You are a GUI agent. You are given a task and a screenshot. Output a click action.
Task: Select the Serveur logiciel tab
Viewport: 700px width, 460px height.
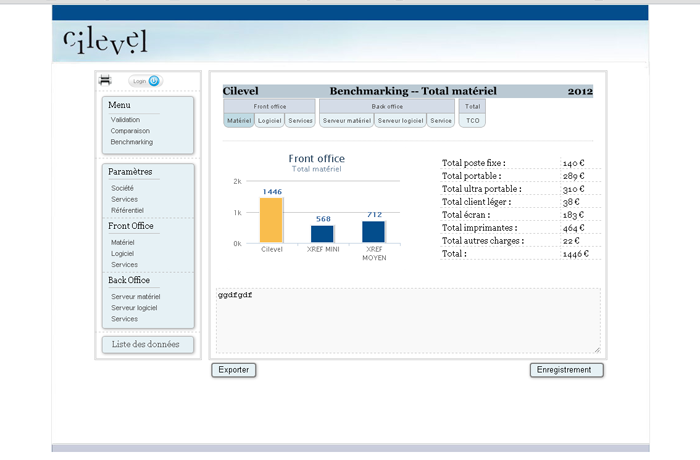[x=400, y=120]
